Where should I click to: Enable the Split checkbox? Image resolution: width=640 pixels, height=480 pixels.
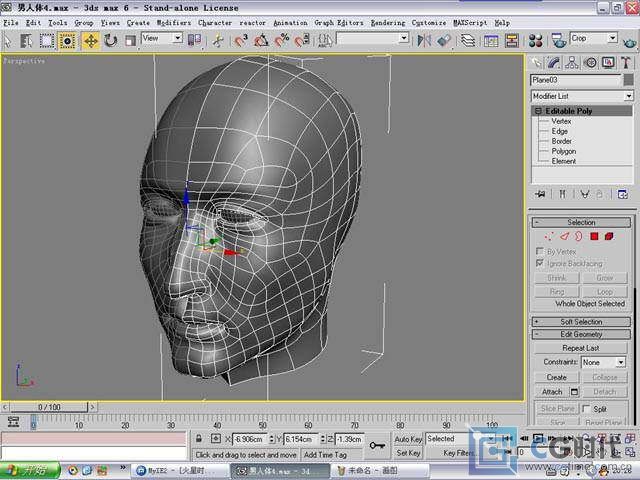coord(586,409)
